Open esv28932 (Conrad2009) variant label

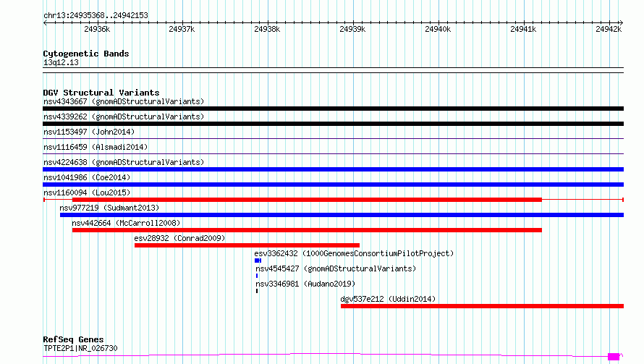(179, 238)
